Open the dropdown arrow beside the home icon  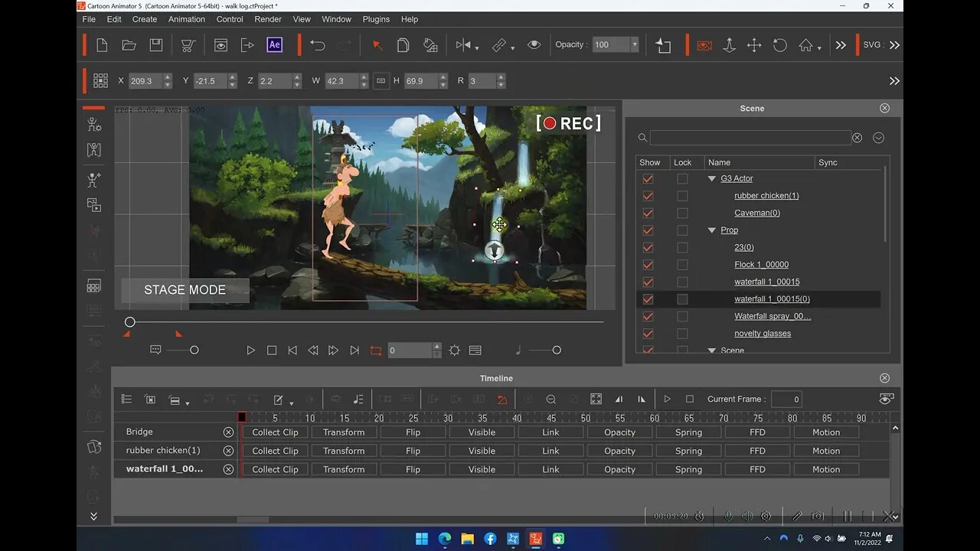(819, 48)
